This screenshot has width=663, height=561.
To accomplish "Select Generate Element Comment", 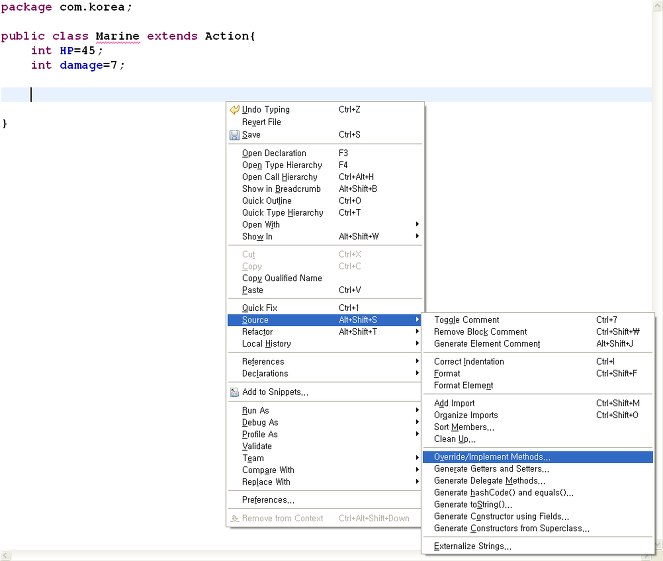I will pos(538,344).
